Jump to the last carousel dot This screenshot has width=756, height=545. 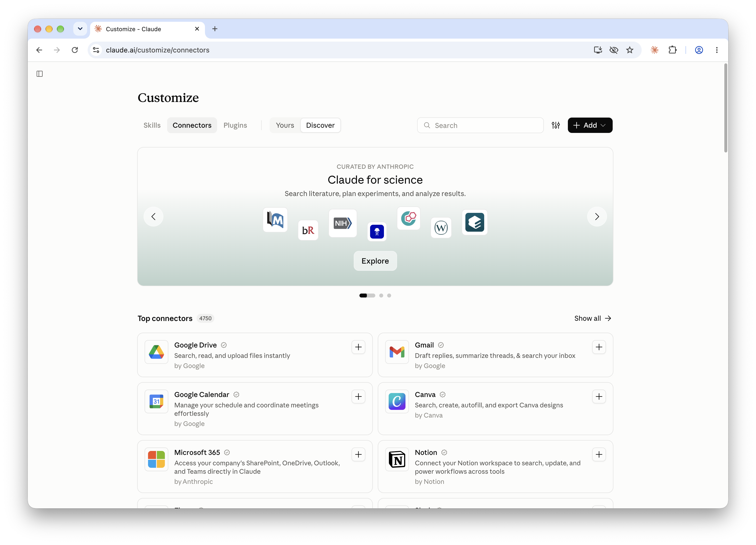pos(389,295)
